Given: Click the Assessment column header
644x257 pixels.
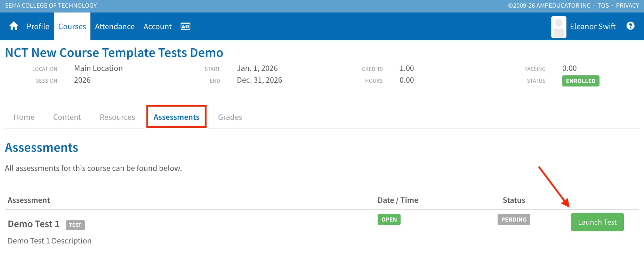Looking at the screenshot, I should tap(29, 200).
